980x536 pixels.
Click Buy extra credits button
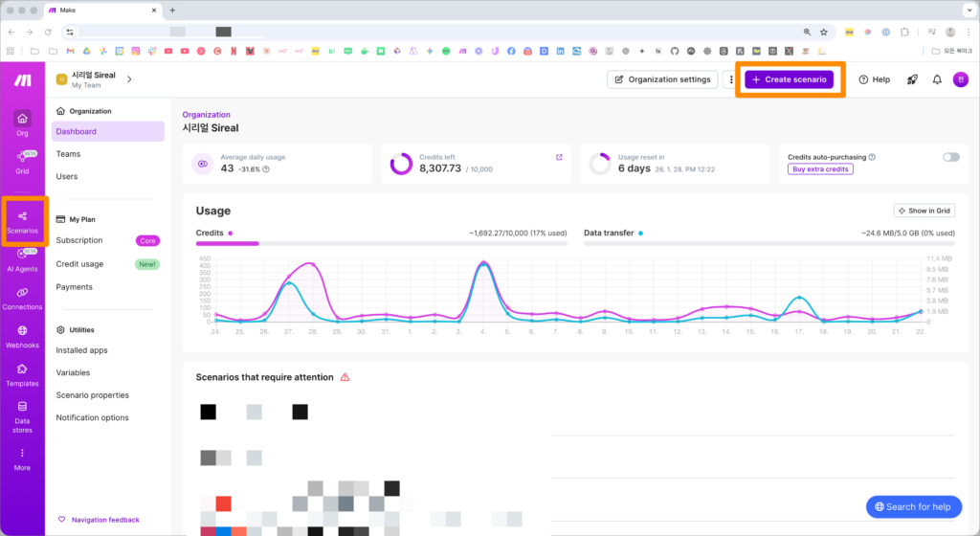(820, 169)
